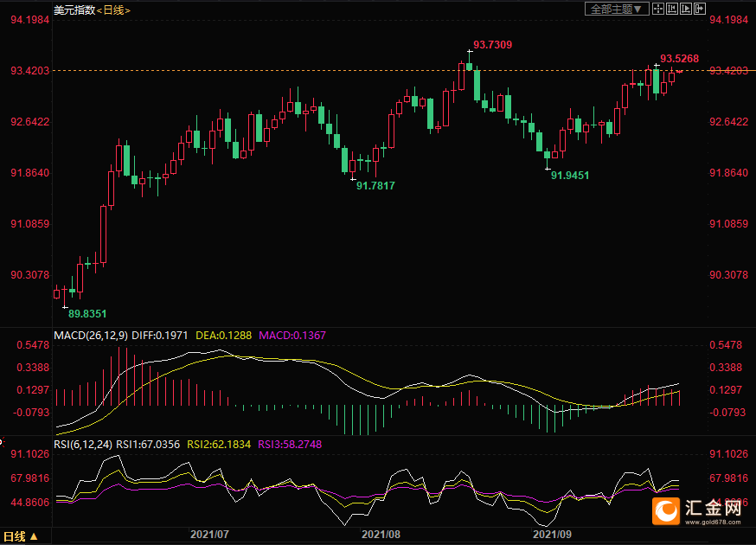Image resolution: width=756 pixels, height=545 pixels.
Task: Click the chart axis play-forward icon
Action: (x=686, y=9)
